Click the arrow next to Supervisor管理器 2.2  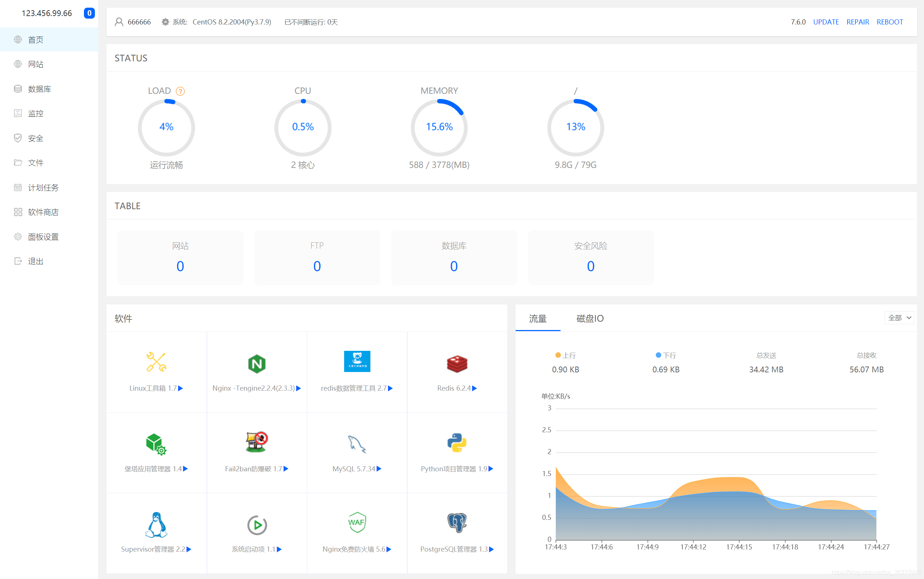pos(189,549)
